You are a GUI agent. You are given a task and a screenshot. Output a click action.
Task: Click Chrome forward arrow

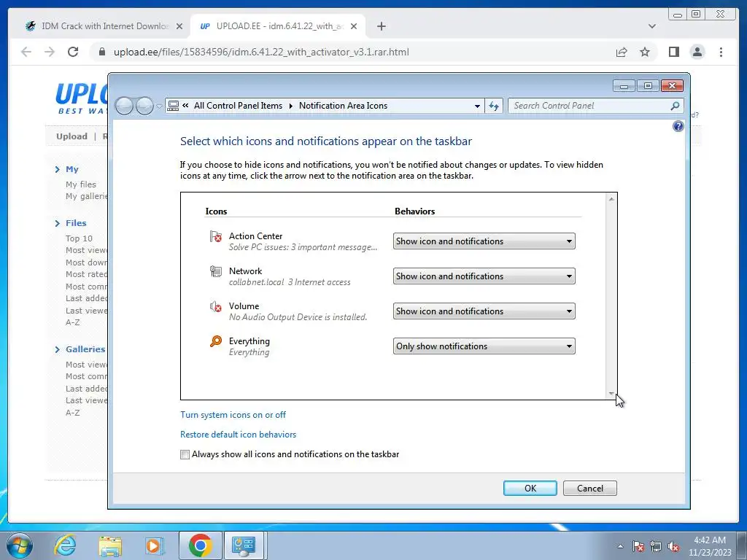pyautogui.click(x=50, y=52)
